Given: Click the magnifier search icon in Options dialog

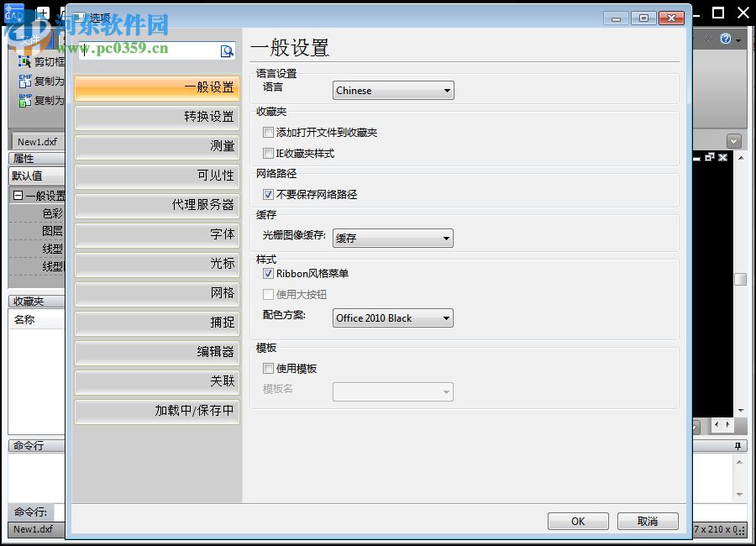Looking at the screenshot, I should (x=226, y=51).
